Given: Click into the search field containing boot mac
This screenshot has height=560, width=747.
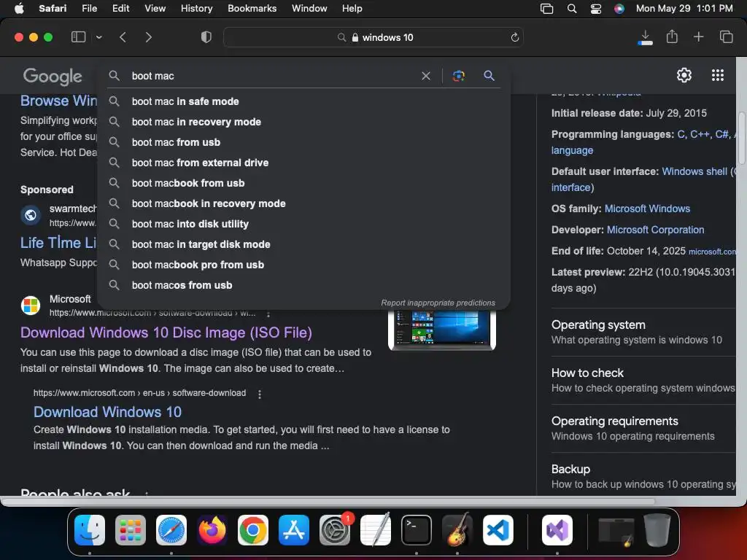Looking at the screenshot, I should (x=271, y=76).
